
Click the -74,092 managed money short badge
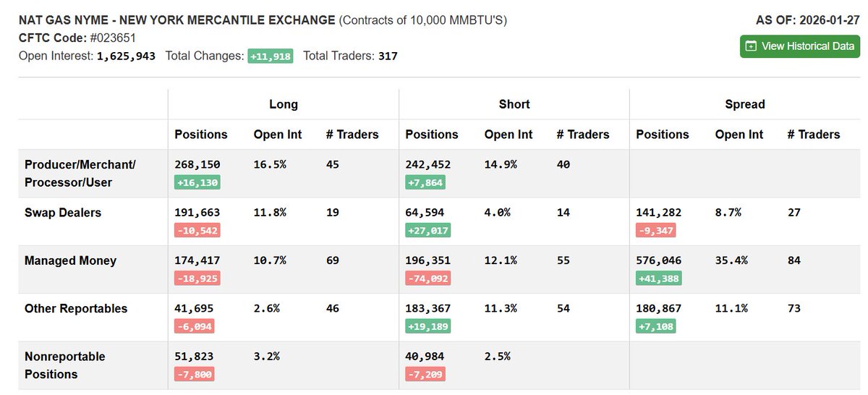[427, 278]
